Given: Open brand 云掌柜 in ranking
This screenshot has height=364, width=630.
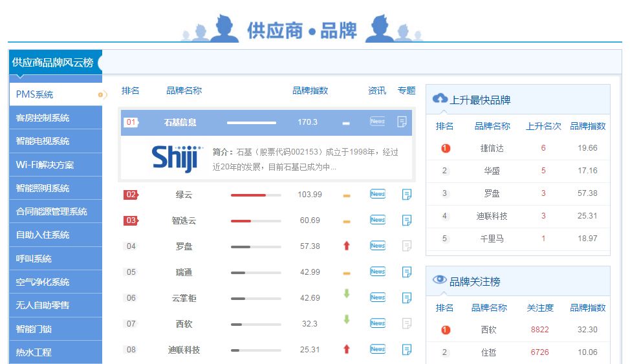Looking at the screenshot, I should (x=184, y=297).
